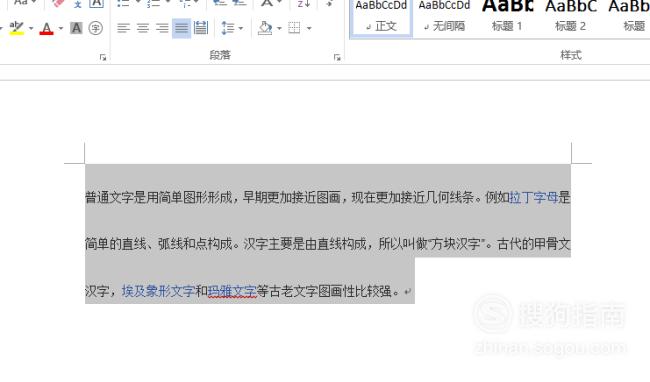Apply yellow text highlight color

point(17,28)
